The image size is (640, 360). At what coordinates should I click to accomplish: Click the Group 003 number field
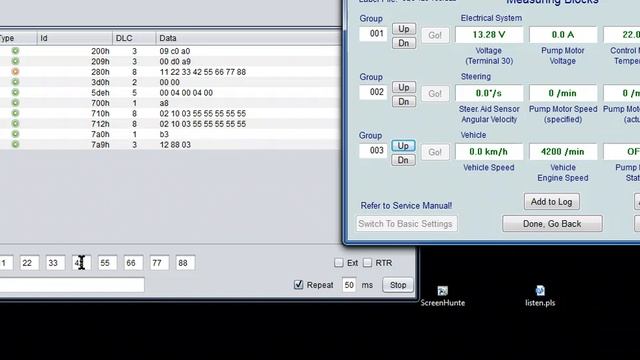click(373, 151)
